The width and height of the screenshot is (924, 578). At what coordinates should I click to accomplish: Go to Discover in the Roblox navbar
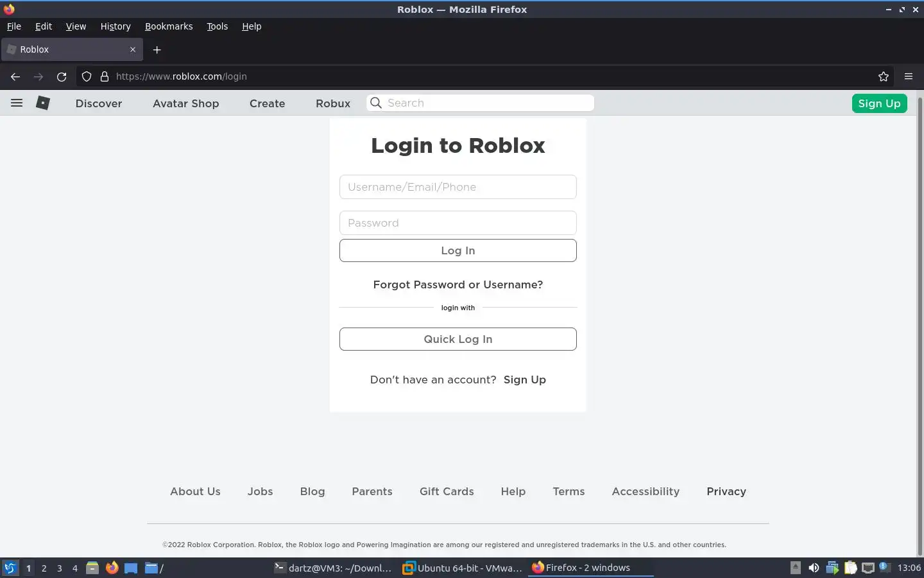pos(99,103)
